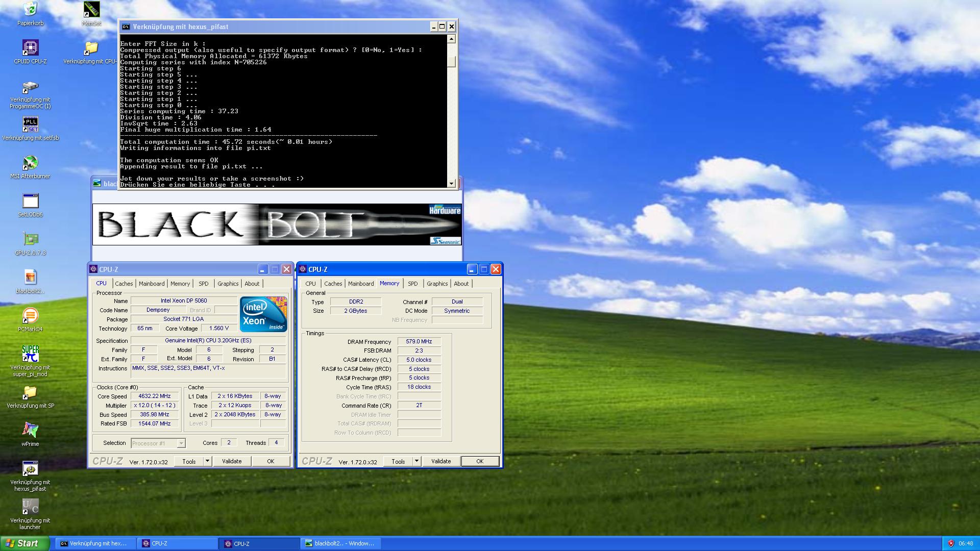Switch to CPU tab in right CPU-Z
The image size is (980, 551).
tap(310, 284)
